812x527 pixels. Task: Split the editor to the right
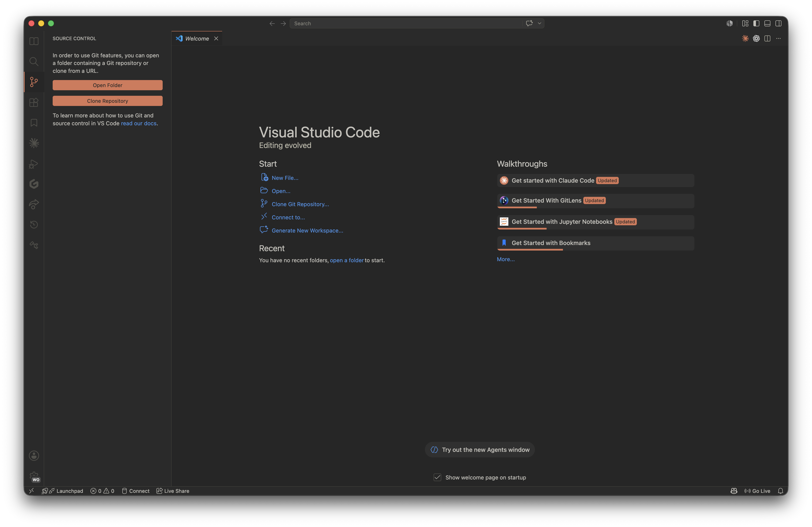point(767,39)
